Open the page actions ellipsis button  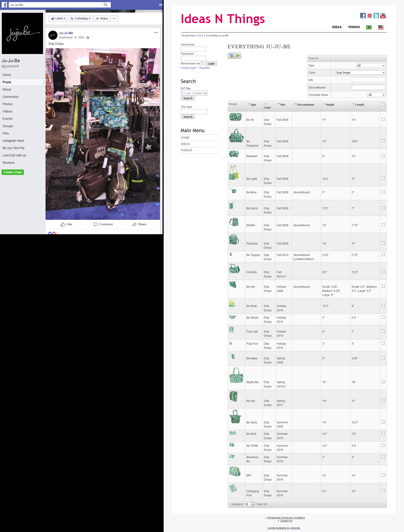pos(114,19)
